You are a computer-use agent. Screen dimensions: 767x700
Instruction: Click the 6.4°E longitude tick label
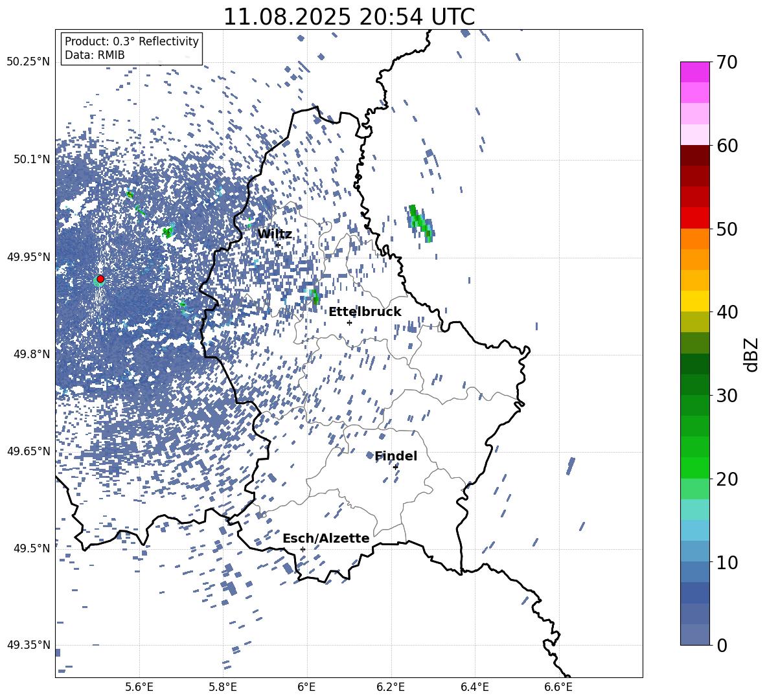(474, 687)
